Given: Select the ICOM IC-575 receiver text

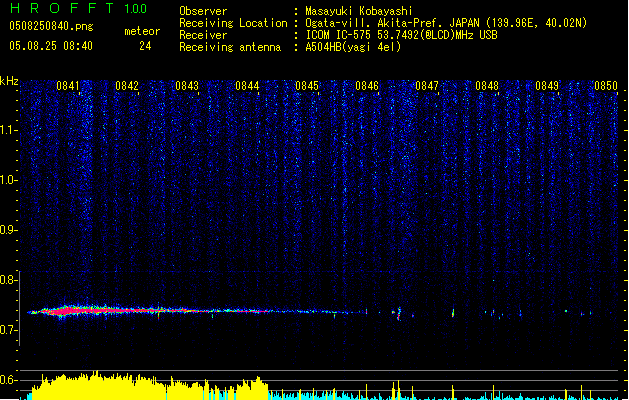Looking at the screenshot, I should click(402, 35).
